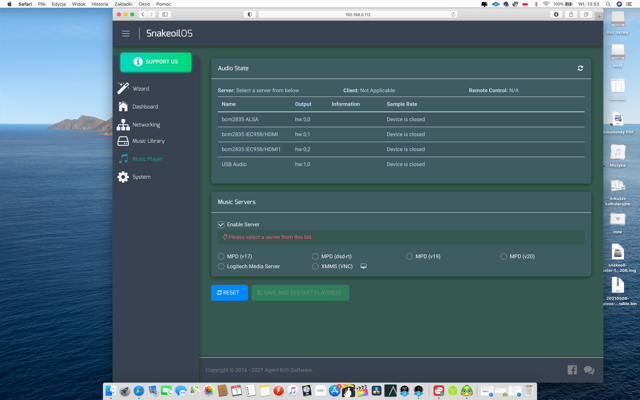Click the SnakeoilOS title link
This screenshot has width=640, height=400.
[x=169, y=33]
